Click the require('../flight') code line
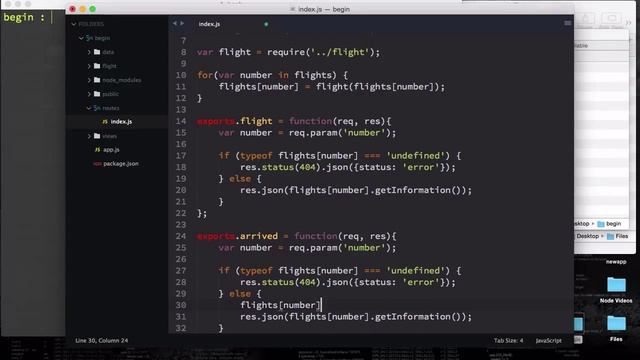640x360 pixels. pos(288,52)
